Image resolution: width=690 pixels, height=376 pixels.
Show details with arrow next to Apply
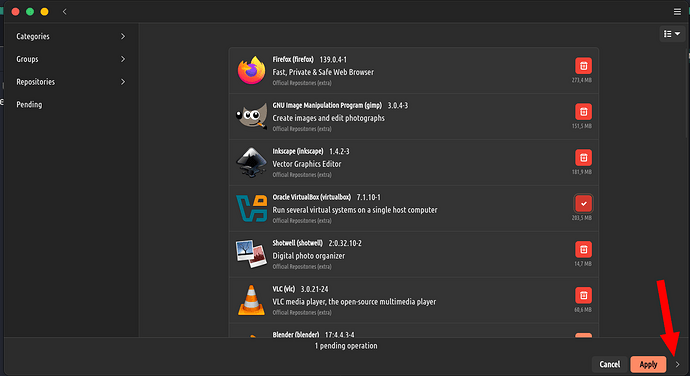click(677, 365)
